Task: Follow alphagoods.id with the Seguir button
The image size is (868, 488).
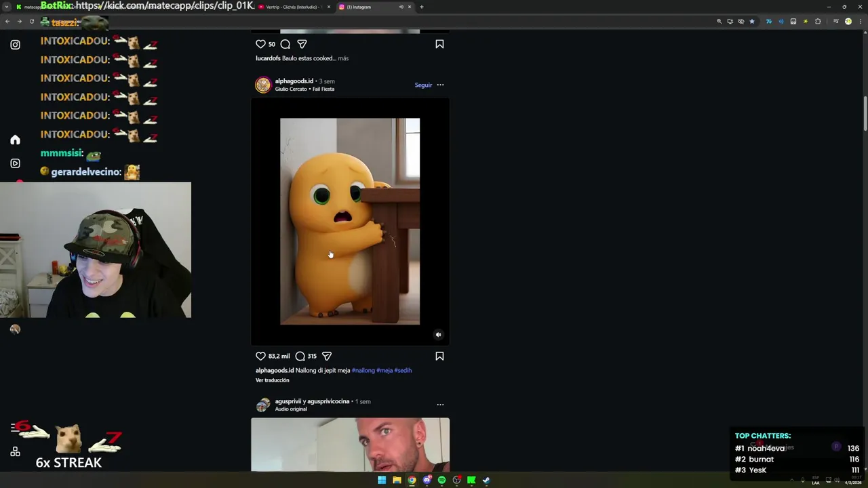Action: tap(423, 85)
